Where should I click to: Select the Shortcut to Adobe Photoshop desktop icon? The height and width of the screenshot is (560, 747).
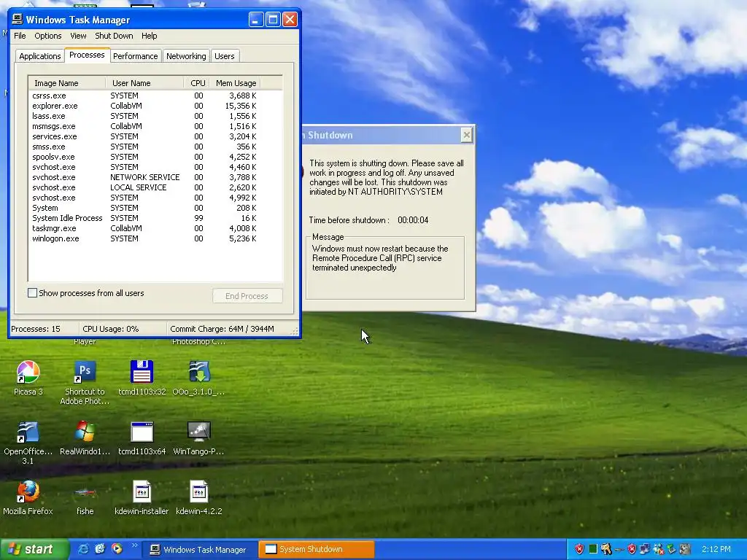pyautogui.click(x=85, y=382)
